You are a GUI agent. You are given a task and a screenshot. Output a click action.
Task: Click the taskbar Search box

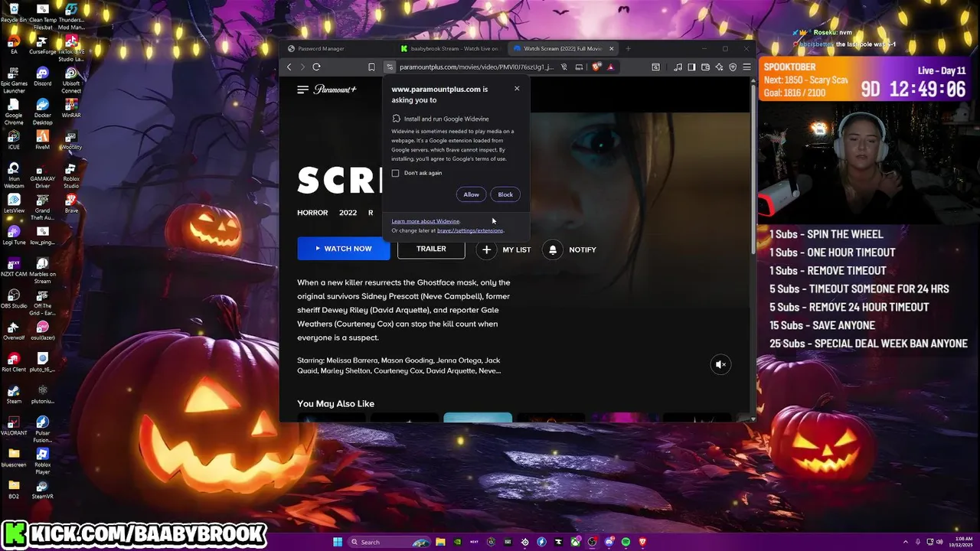[389, 542]
